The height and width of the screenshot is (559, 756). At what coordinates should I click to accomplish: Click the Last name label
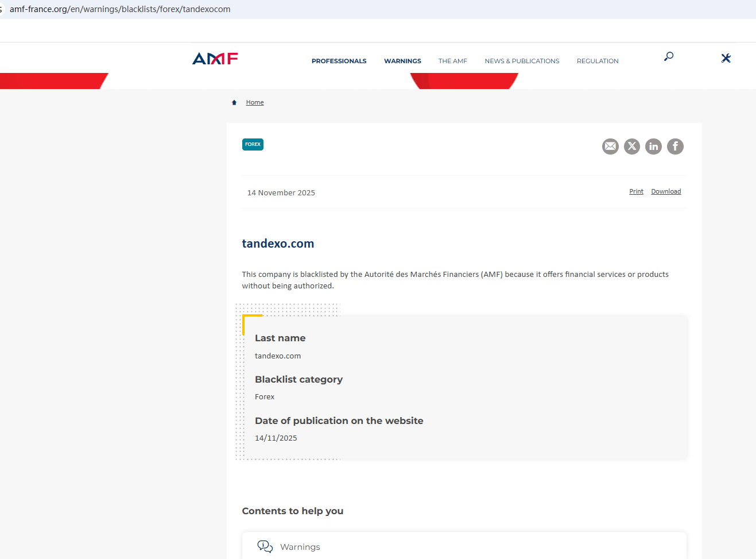tap(280, 338)
